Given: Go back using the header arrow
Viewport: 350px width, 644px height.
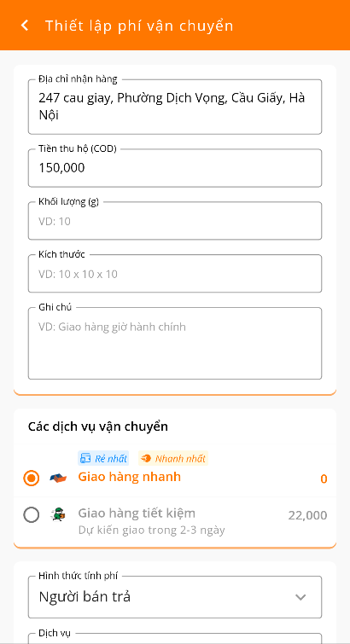Looking at the screenshot, I should (x=25, y=26).
